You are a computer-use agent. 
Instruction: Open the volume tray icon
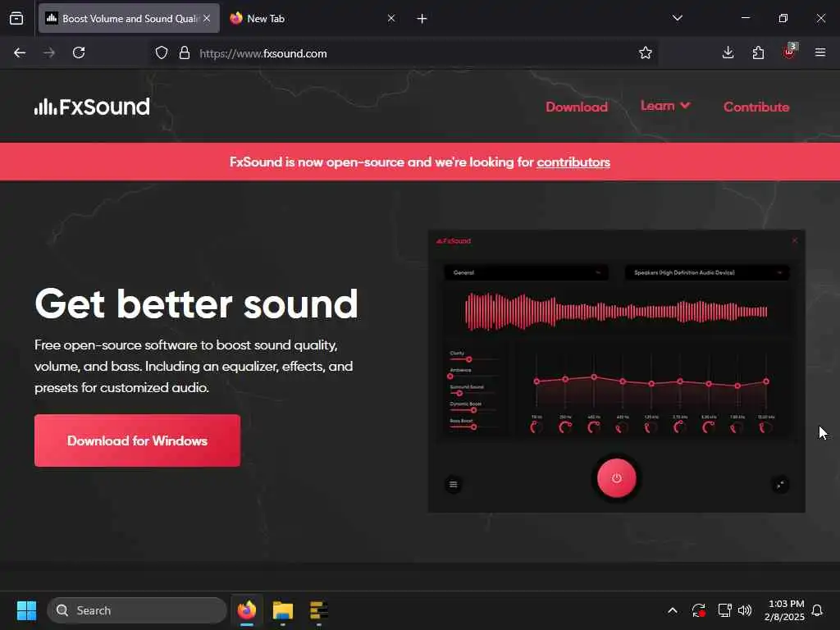coord(745,610)
